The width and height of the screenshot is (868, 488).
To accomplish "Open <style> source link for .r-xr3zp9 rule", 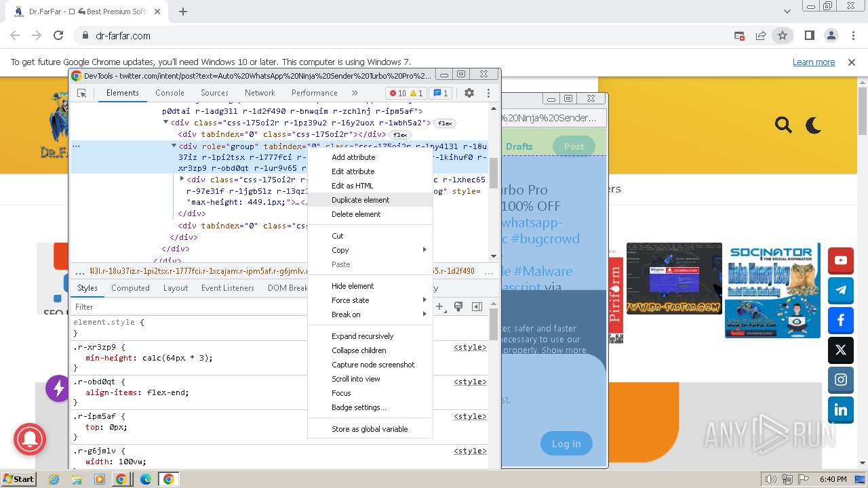I will tap(470, 347).
